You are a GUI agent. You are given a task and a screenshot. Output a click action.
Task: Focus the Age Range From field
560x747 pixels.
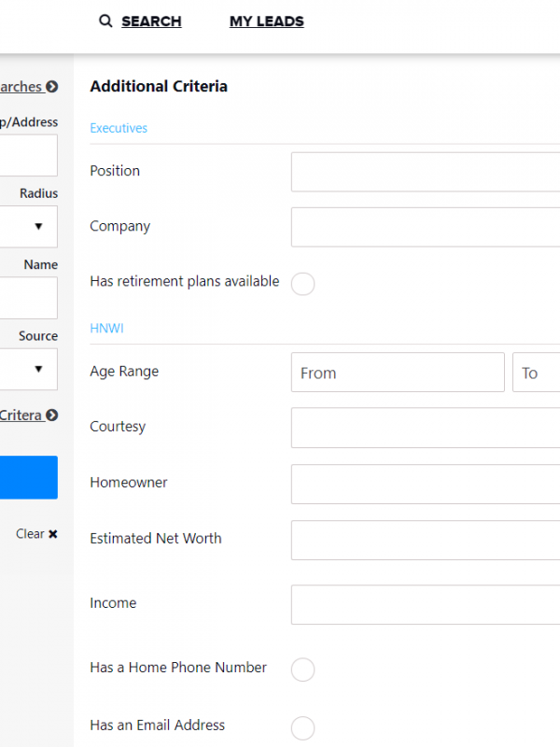tap(397, 373)
